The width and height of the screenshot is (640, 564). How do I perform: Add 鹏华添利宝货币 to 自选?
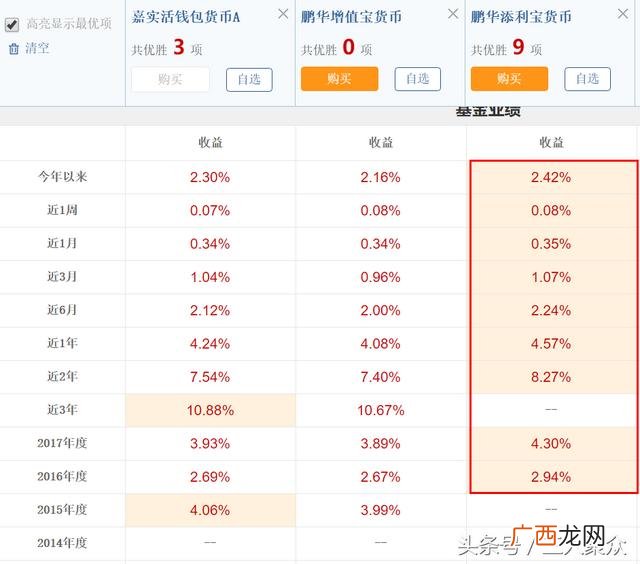587,79
